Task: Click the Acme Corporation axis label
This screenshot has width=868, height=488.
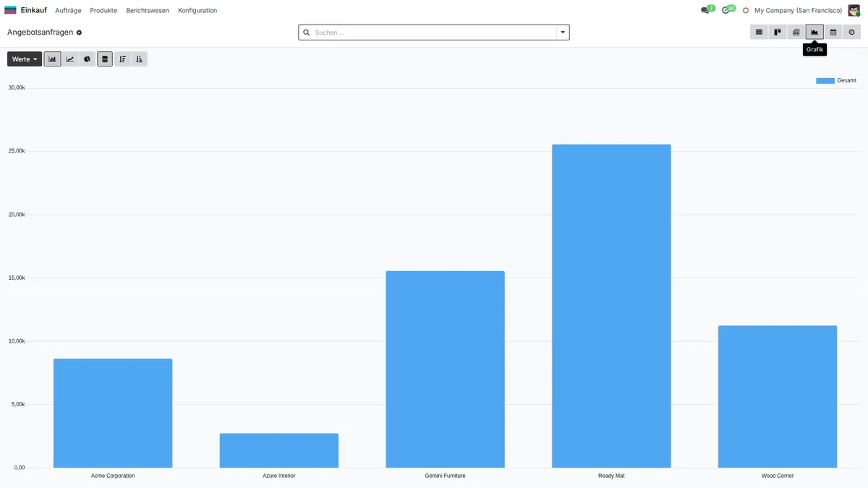Action: click(x=113, y=476)
